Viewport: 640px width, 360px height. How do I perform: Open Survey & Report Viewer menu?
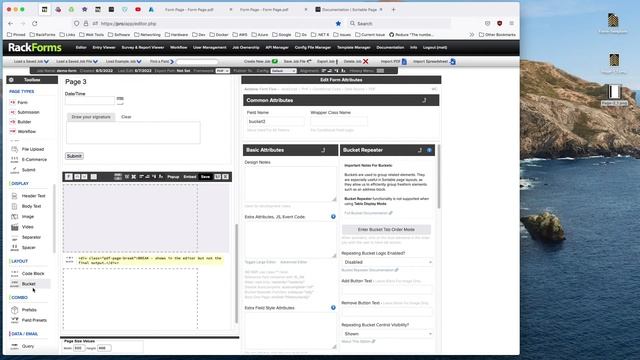(143, 48)
